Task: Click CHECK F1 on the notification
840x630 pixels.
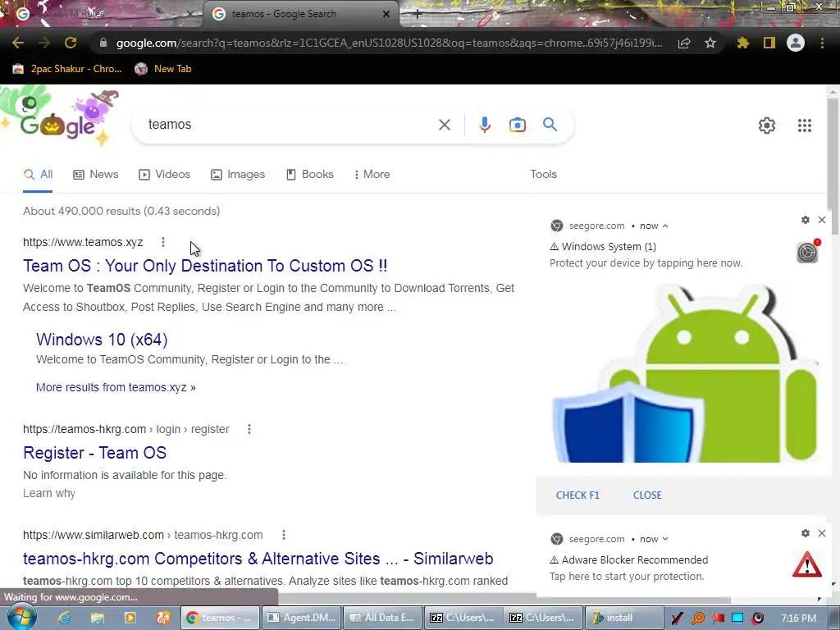Action: [x=577, y=495]
